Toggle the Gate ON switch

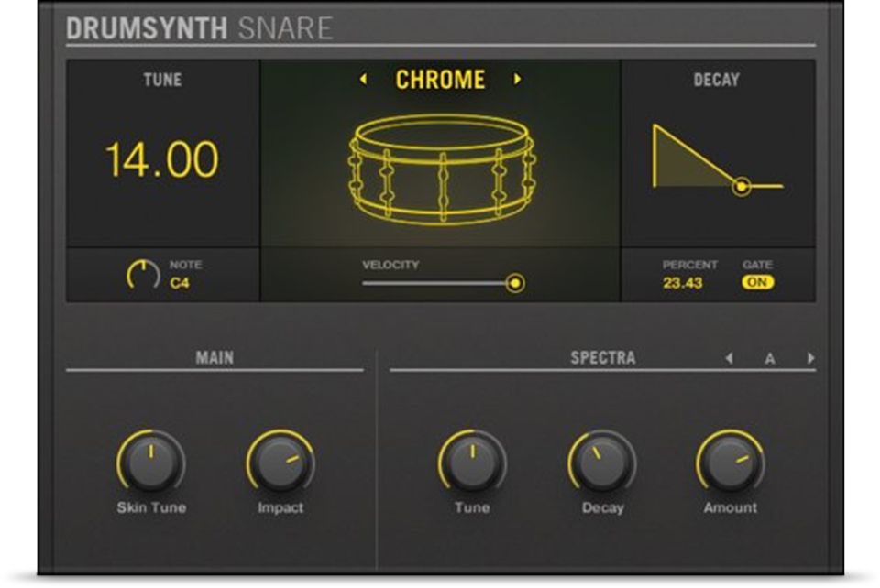click(x=758, y=283)
